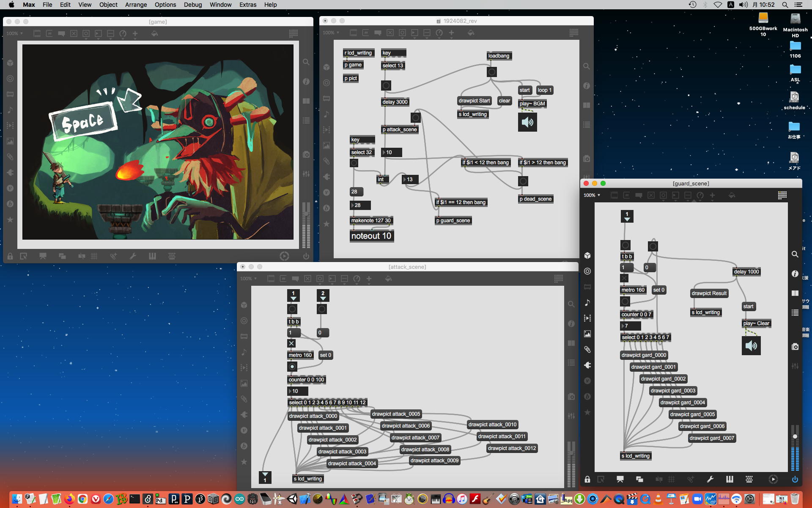Viewport: 812px width, 508px height.
Task: Open search magnifier in guard_scene sidebar
Action: [795, 254]
